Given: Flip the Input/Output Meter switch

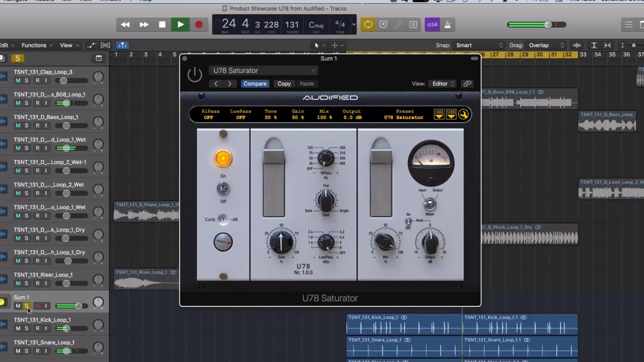Looking at the screenshot, I should [430, 204].
